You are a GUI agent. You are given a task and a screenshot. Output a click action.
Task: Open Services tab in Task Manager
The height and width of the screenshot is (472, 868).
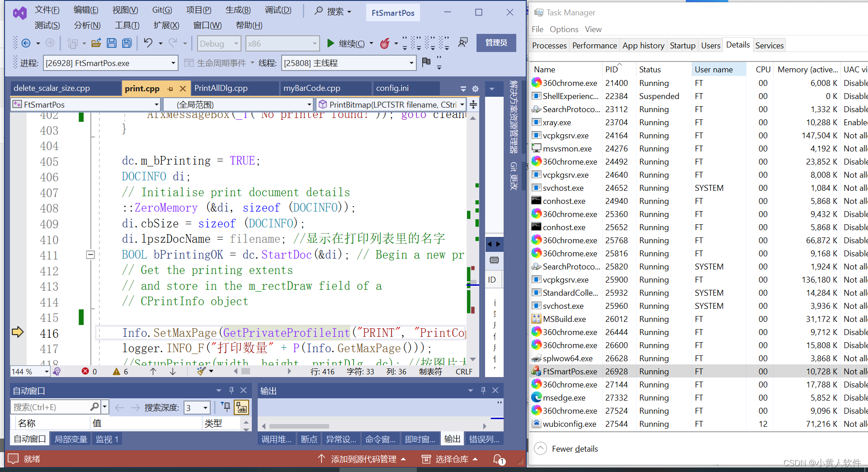tap(769, 45)
